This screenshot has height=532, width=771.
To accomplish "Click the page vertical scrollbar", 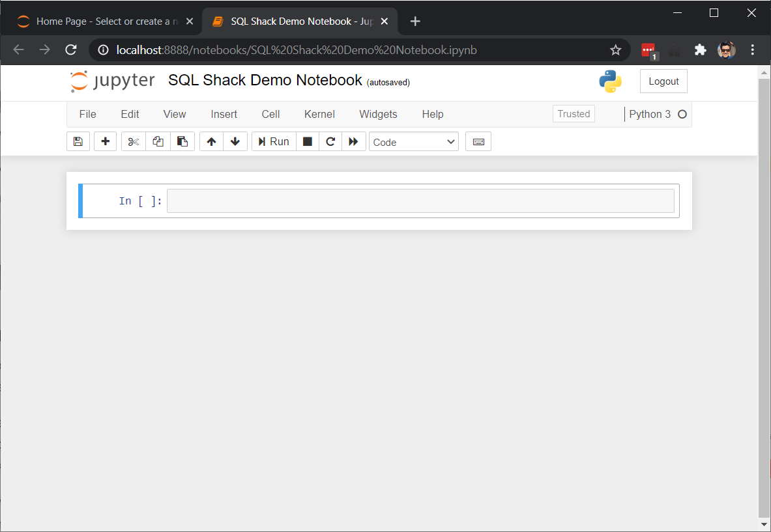I will pos(764,298).
